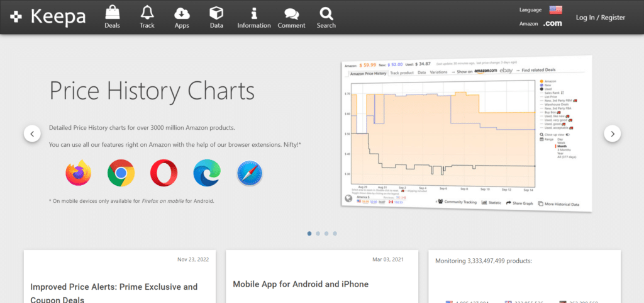The width and height of the screenshot is (644, 303).
Task: Click the amazon.com logo in chart
Action: pos(486,71)
